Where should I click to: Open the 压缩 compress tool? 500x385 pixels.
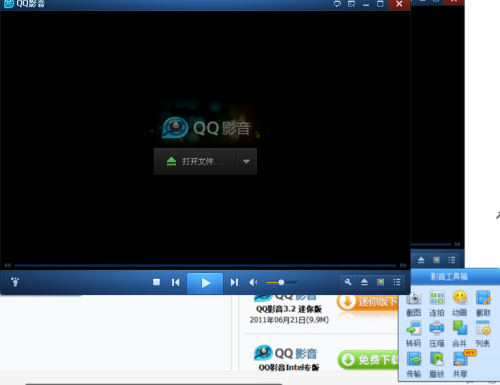coord(437,334)
